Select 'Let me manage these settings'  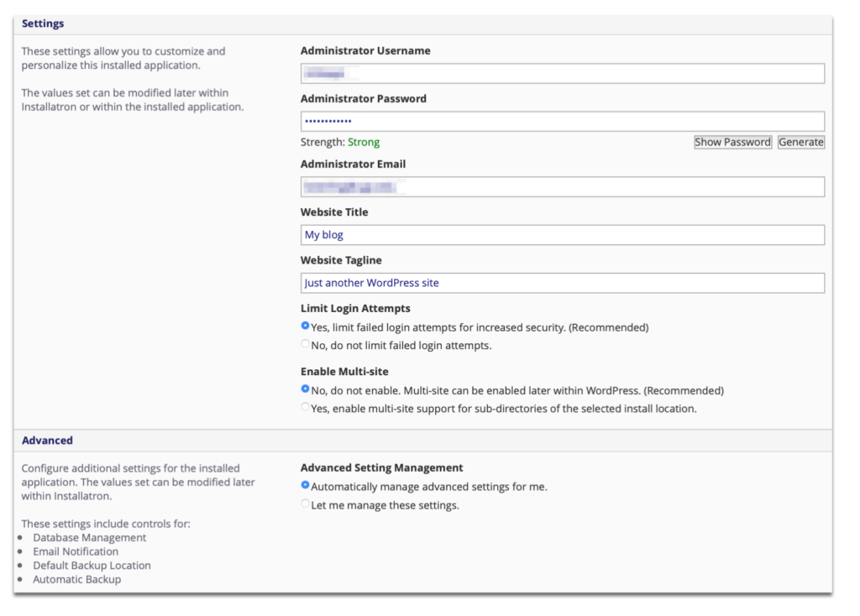point(304,503)
